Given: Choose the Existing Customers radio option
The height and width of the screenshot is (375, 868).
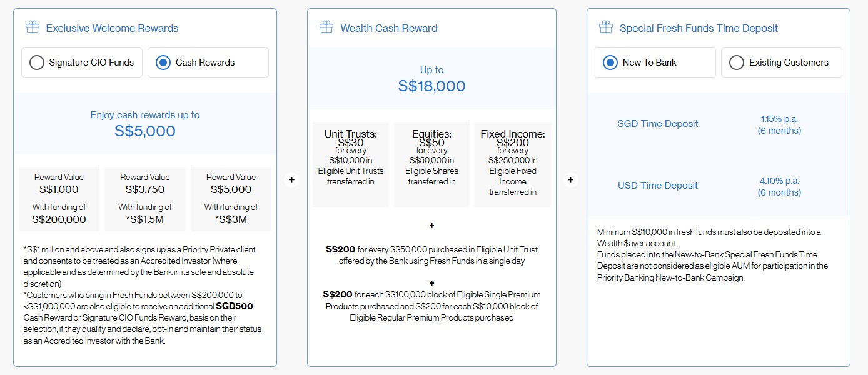Looking at the screenshot, I should 737,62.
